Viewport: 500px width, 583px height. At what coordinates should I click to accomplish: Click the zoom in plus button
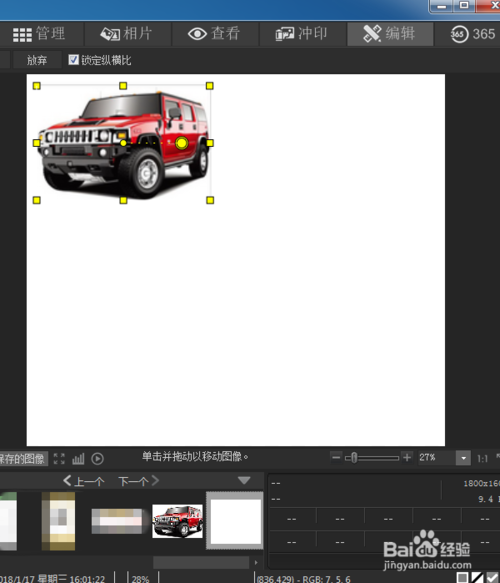tap(407, 457)
